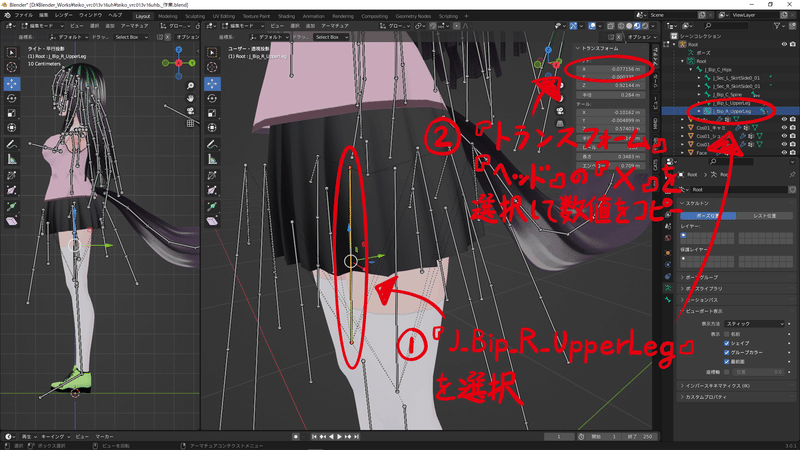Select the Extrude tool in the center viewport toolbar

[x=212, y=206]
